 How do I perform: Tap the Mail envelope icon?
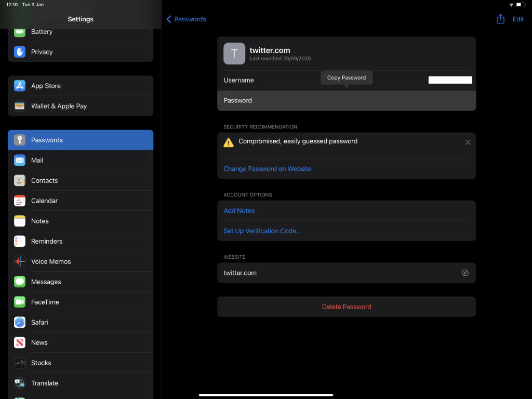[x=20, y=160]
